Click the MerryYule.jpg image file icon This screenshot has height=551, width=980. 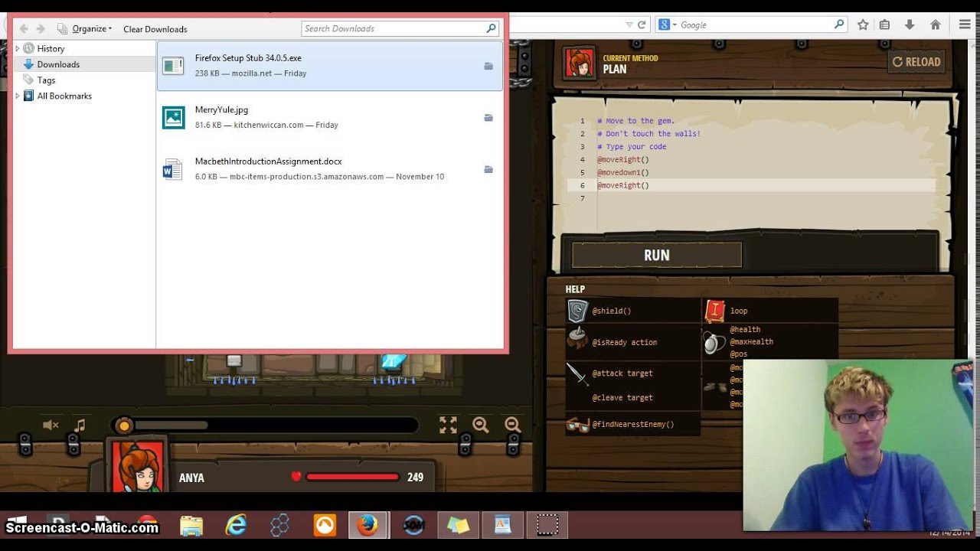[x=173, y=117]
